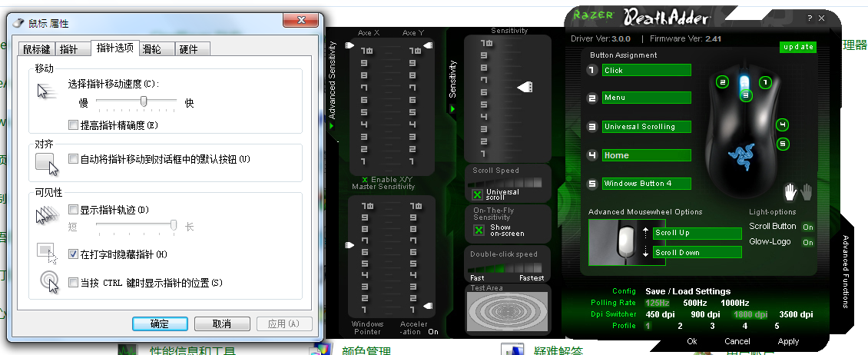868x355 pixels.
Task: Enable 显示指针轨迹 checkbox
Action: pyautogui.click(x=73, y=210)
